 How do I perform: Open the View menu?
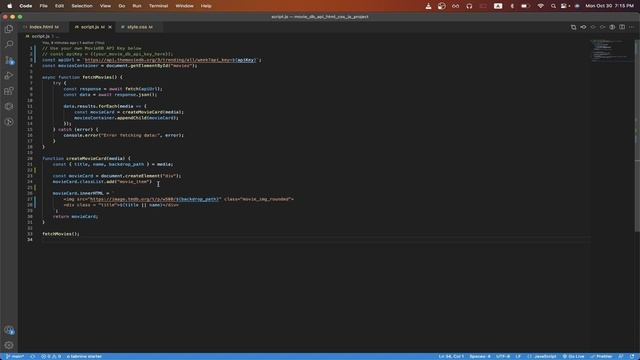(105, 6)
